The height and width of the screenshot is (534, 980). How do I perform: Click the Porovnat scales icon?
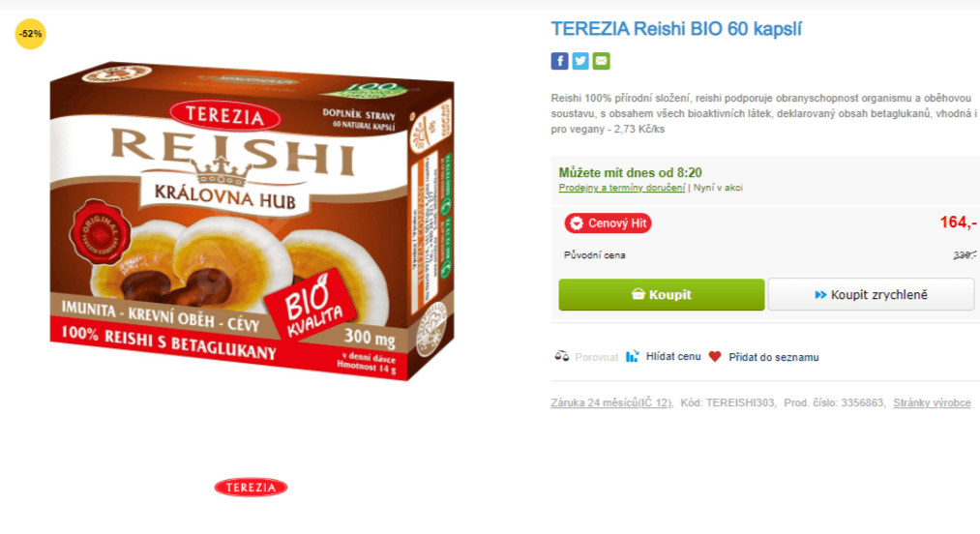tap(562, 356)
